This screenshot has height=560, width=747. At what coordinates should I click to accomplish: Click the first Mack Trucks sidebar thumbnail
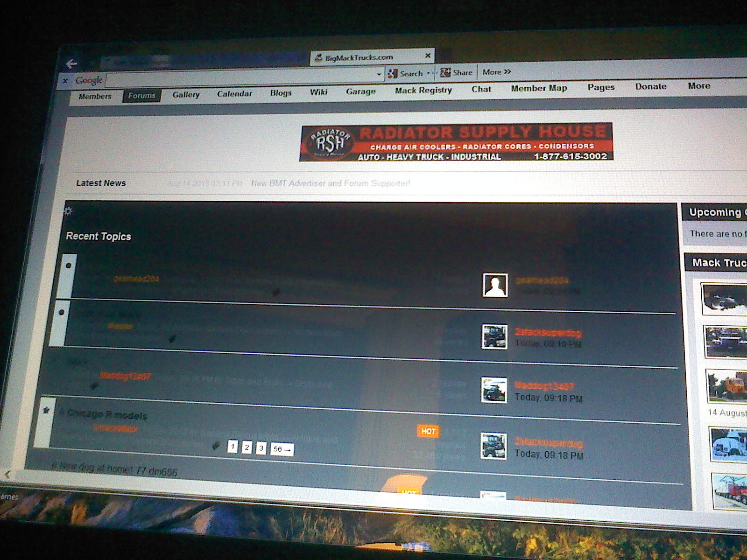tap(725, 299)
